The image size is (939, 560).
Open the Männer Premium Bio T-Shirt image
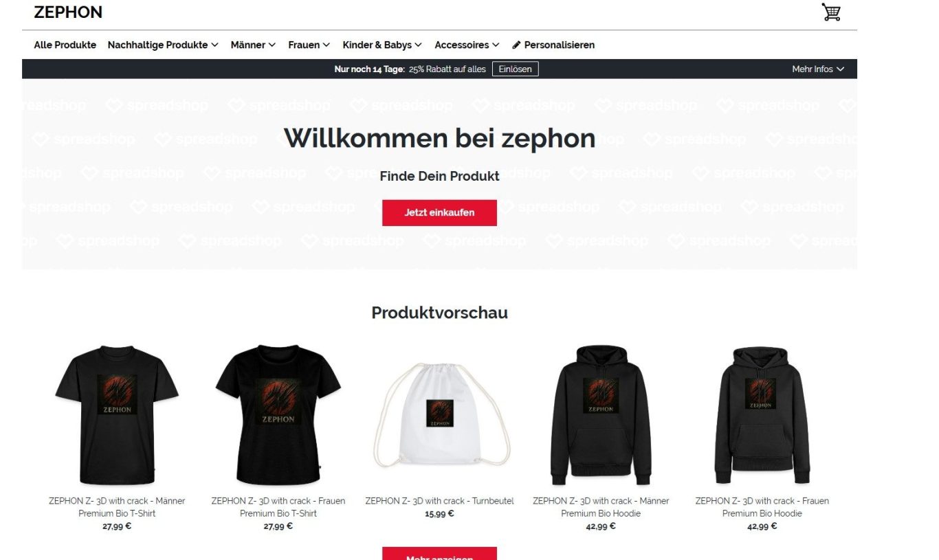[117, 416]
